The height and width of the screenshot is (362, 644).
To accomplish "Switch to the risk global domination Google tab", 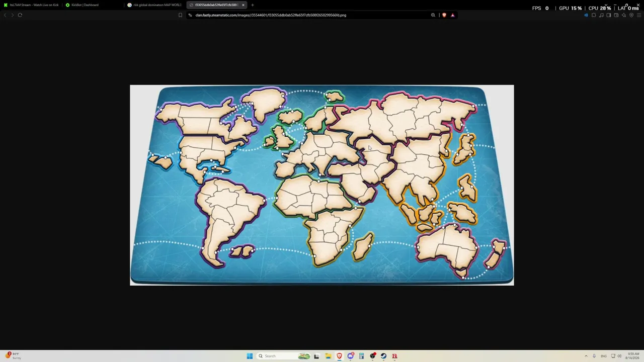I will [154, 5].
